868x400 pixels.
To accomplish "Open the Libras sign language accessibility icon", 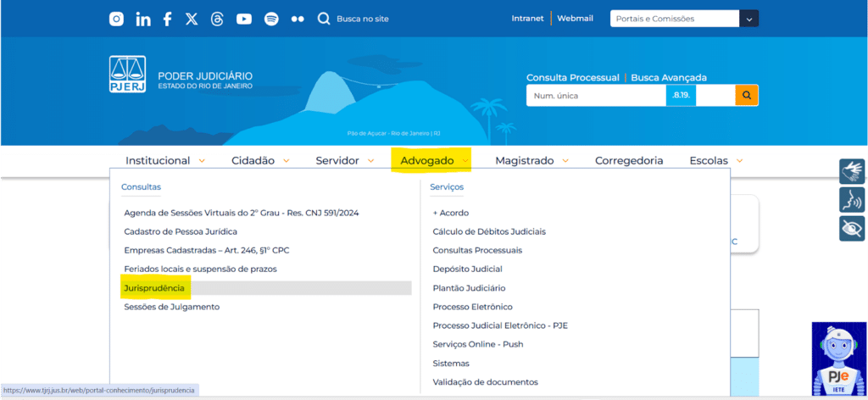I will point(851,171).
